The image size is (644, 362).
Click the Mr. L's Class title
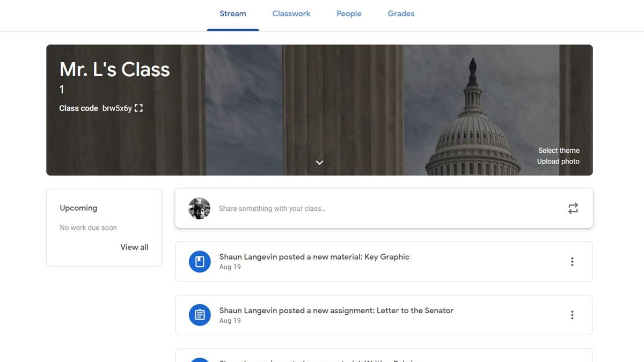pos(114,69)
